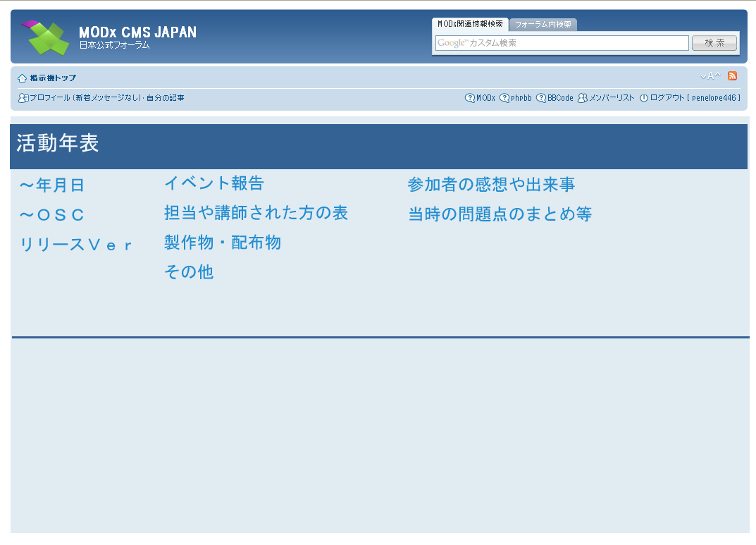This screenshot has width=756, height=545.
Task: Click the help icon beside BBCode
Action: (540, 98)
